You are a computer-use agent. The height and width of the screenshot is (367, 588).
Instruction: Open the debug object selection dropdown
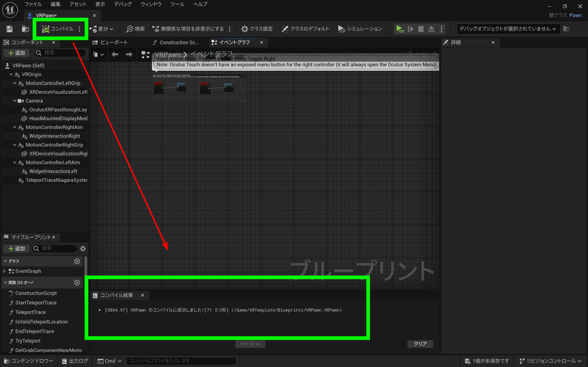508,29
